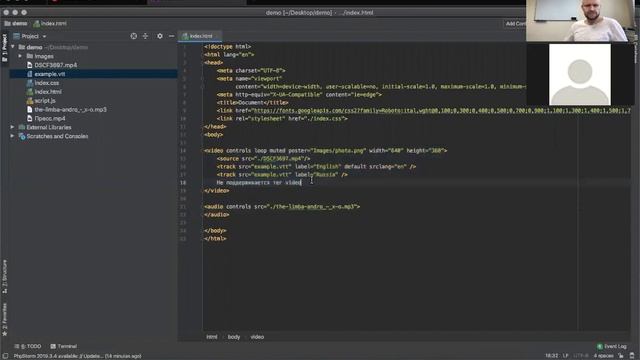Open 4 spaces indent selector

click(x=603, y=356)
